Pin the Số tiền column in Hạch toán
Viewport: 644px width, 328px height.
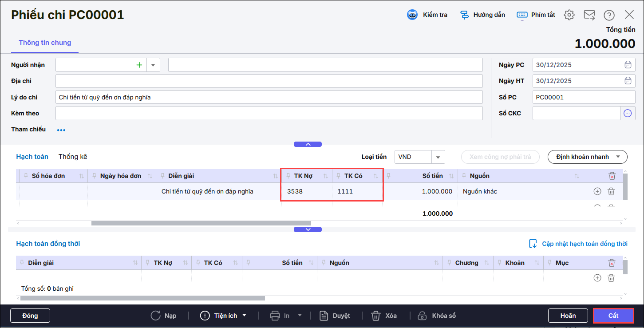(389, 176)
